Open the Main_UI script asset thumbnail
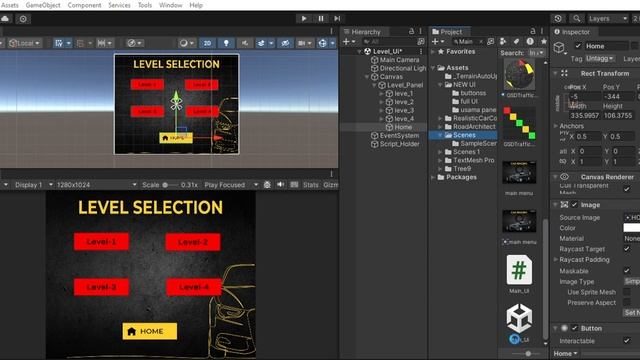 point(519,270)
